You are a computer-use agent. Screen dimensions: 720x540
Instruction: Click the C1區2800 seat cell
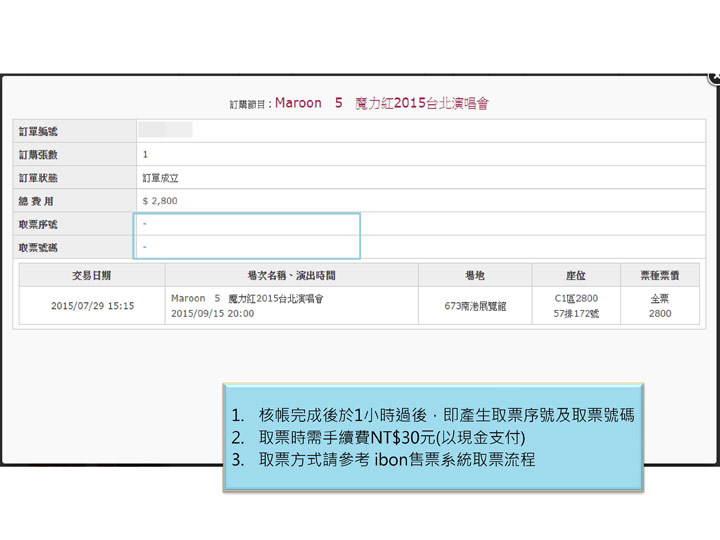pyautogui.click(x=576, y=299)
